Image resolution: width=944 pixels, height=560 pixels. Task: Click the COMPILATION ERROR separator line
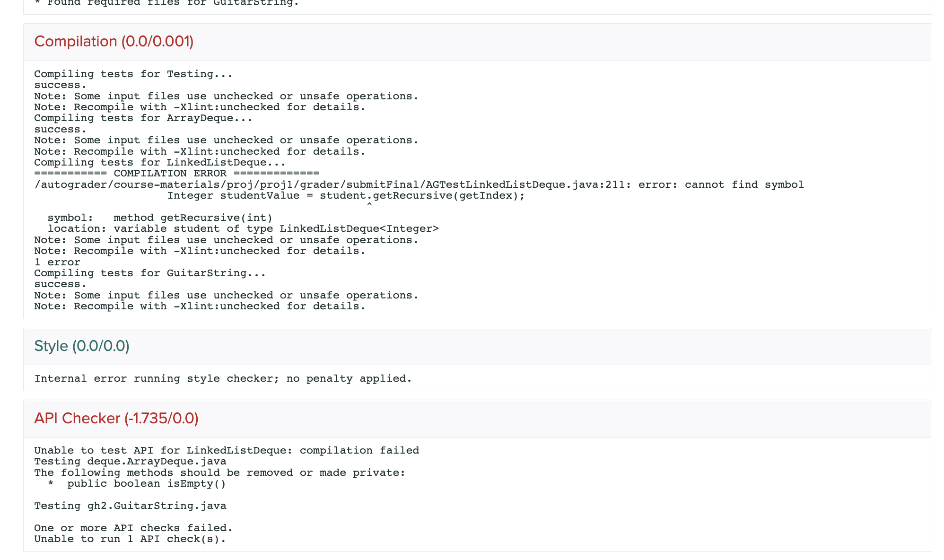[x=176, y=174]
